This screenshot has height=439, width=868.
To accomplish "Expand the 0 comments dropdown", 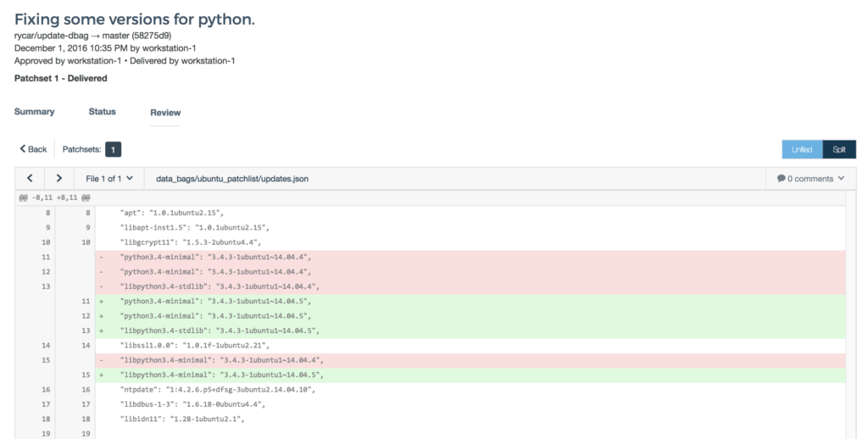I will pos(810,179).
